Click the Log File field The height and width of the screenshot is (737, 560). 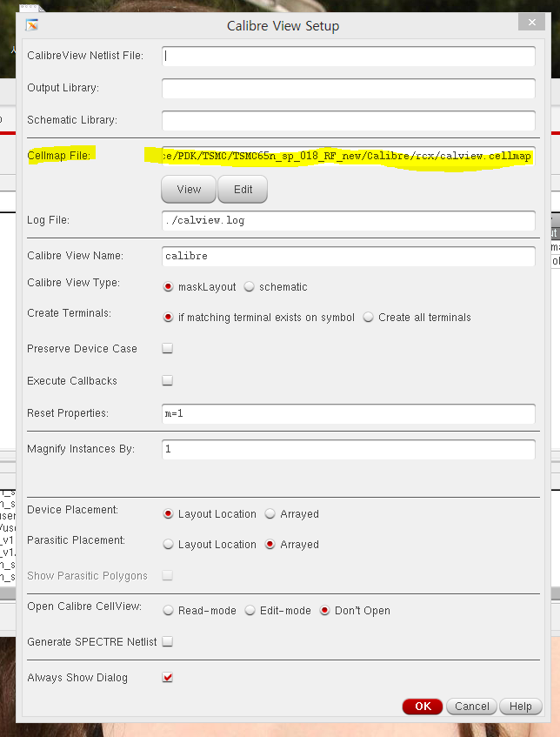(x=348, y=220)
